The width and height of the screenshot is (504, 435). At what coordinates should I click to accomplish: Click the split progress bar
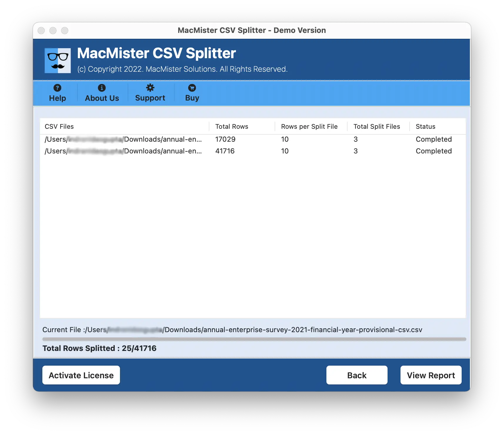coord(254,339)
